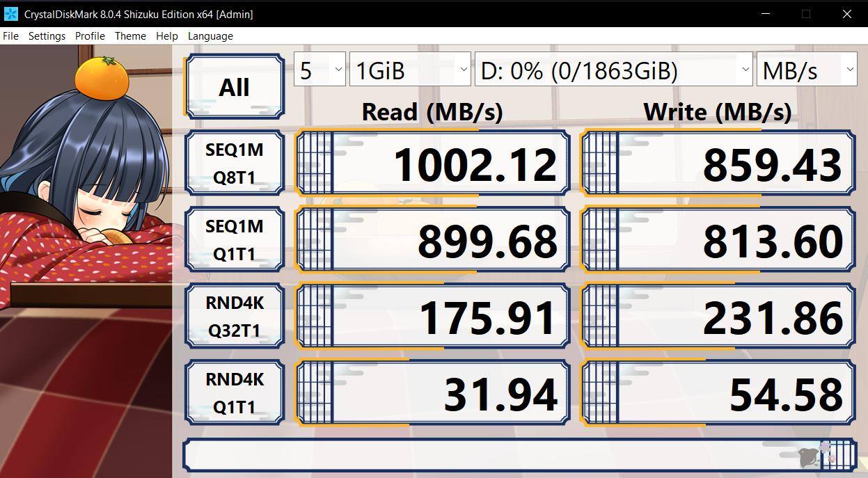Open the Profile menu

pyautogui.click(x=90, y=36)
